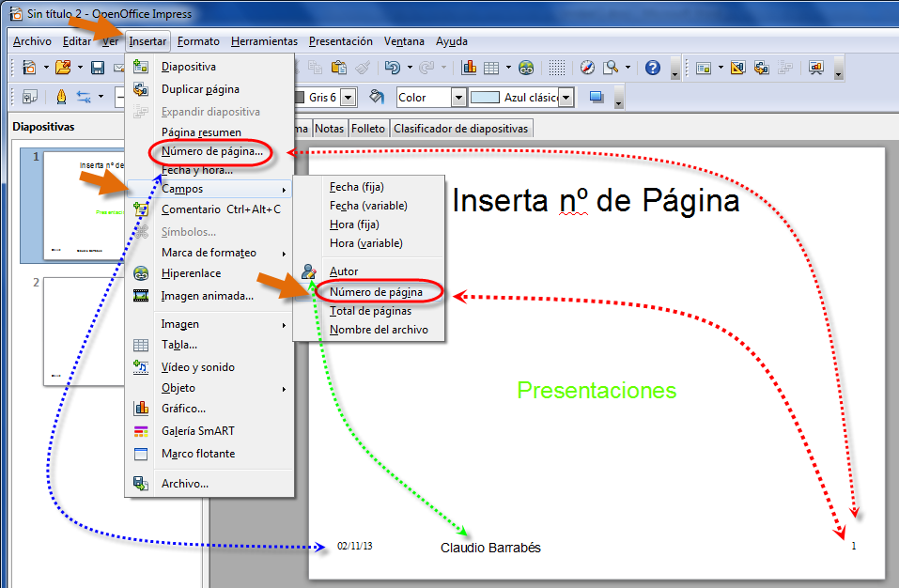The width and height of the screenshot is (899, 588).
Task: Click the Hiperenlace globe menu icon
Action: tap(141, 273)
